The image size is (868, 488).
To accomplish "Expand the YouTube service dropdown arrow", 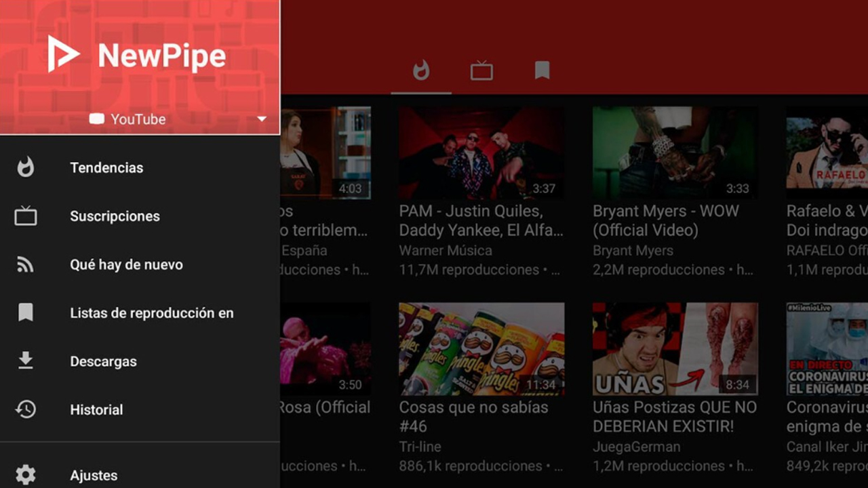I will [x=262, y=119].
